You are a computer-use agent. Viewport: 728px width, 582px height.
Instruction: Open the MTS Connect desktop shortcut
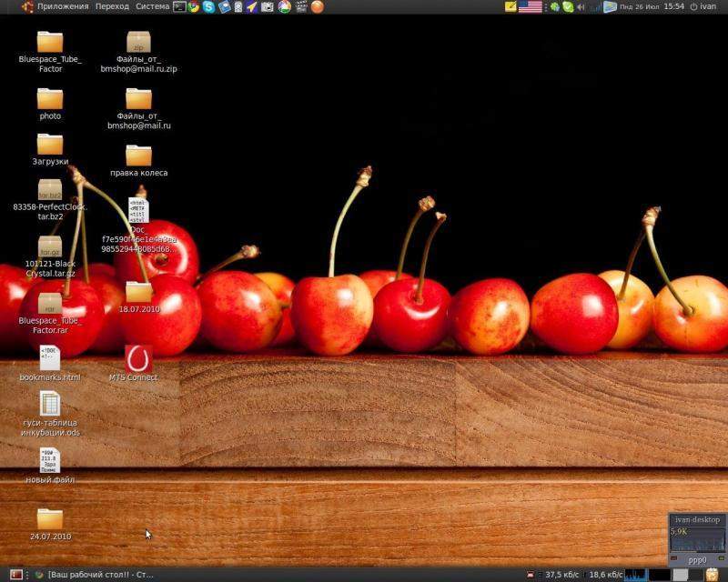137,358
